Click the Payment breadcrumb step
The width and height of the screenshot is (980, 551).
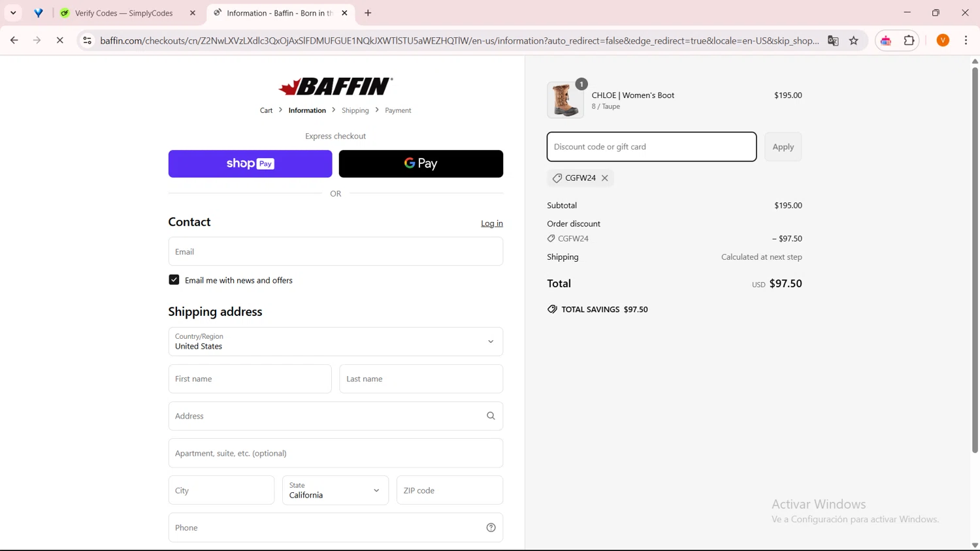[x=398, y=110]
